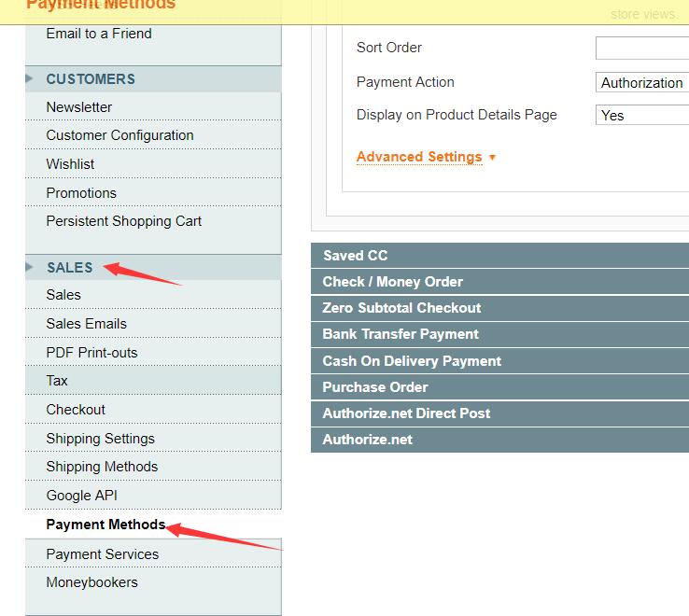The height and width of the screenshot is (616, 689).
Task: Click the Sort Order input field
Action: [643, 49]
